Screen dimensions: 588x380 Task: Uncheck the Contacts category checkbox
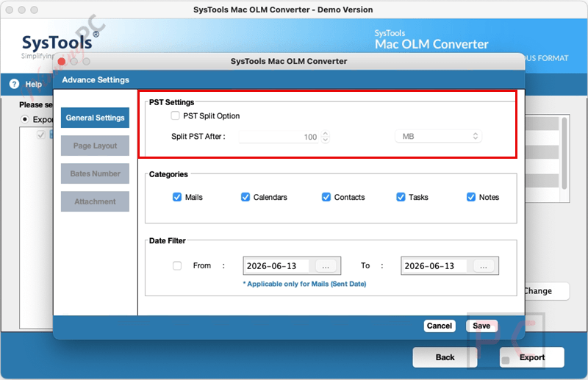(x=326, y=197)
